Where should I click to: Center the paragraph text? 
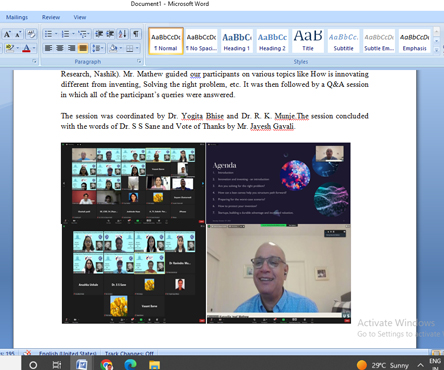(x=60, y=48)
